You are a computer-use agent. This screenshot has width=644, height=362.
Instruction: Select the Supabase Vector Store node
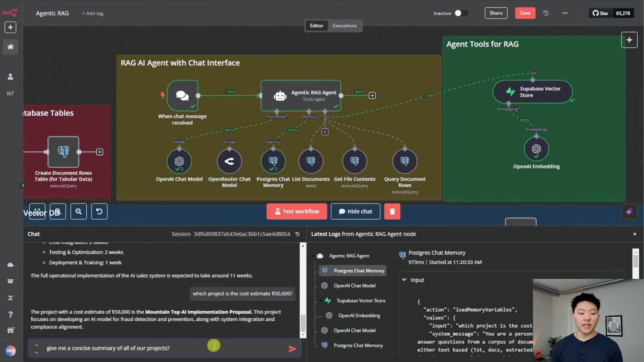533,91
